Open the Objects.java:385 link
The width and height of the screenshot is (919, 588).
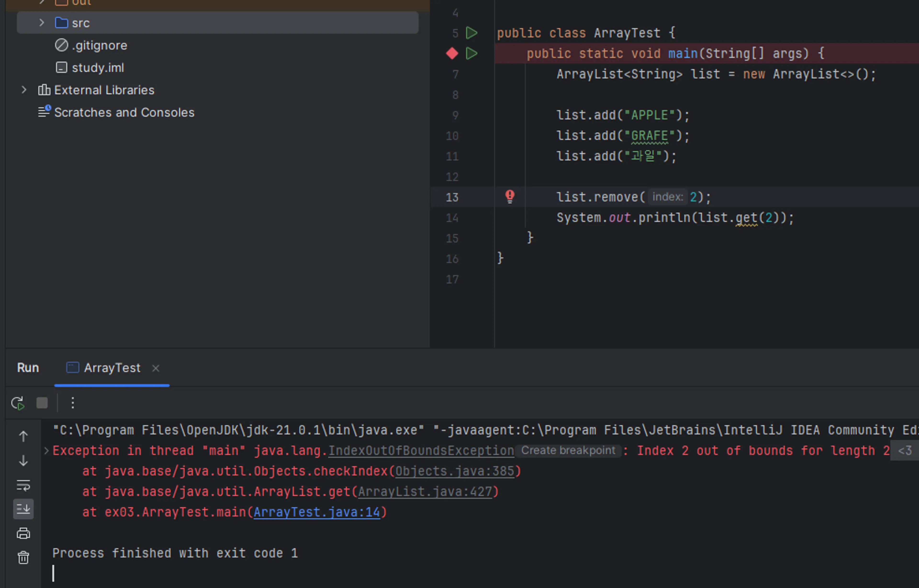[455, 471]
